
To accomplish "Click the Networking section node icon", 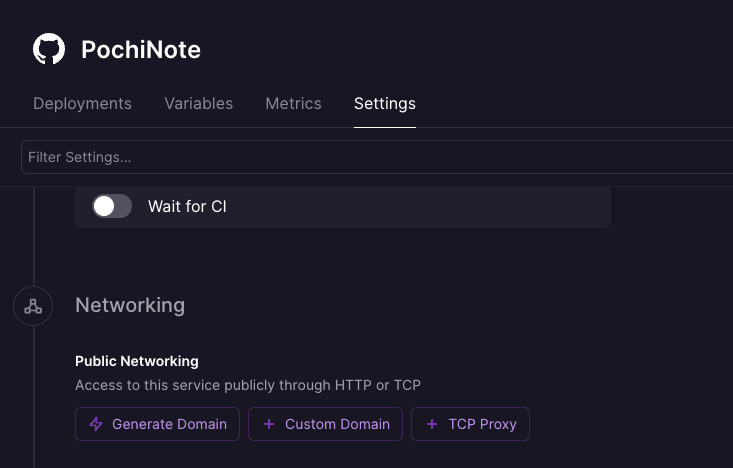I will coord(33,306).
